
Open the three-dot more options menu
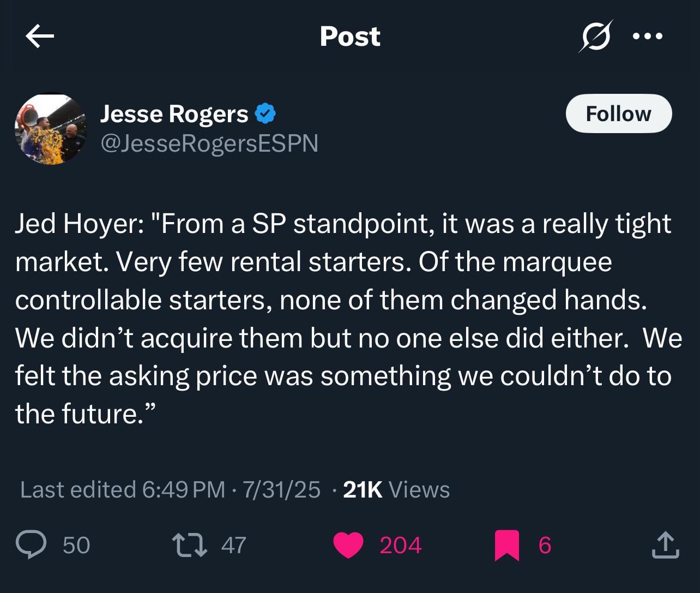pos(648,37)
